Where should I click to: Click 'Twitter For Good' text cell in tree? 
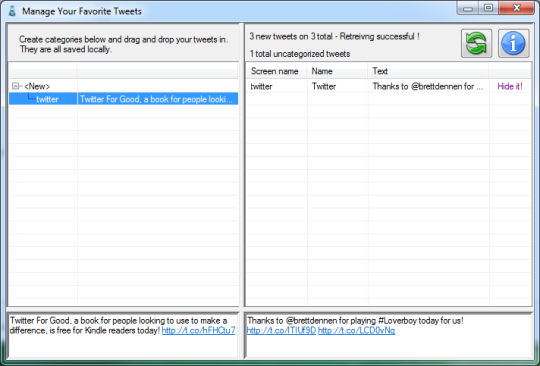tap(158, 99)
